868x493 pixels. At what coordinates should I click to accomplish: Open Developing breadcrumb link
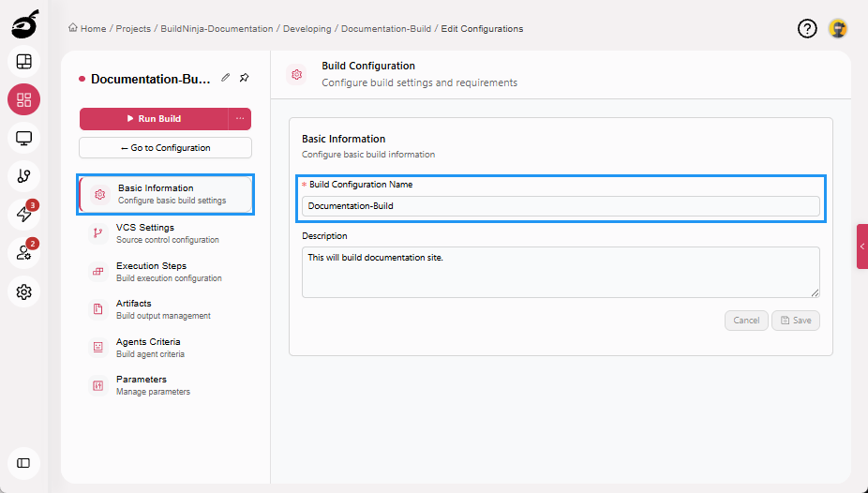tap(307, 29)
